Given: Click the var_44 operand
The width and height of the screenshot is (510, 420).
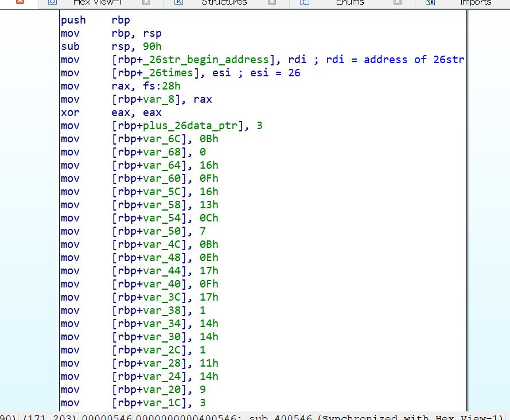Looking at the screenshot, I should point(162,271).
